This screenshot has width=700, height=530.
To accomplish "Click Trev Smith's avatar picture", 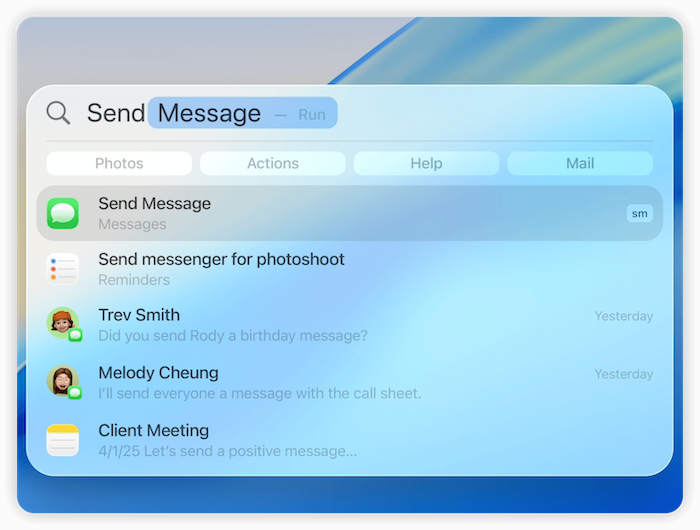I will (62, 323).
